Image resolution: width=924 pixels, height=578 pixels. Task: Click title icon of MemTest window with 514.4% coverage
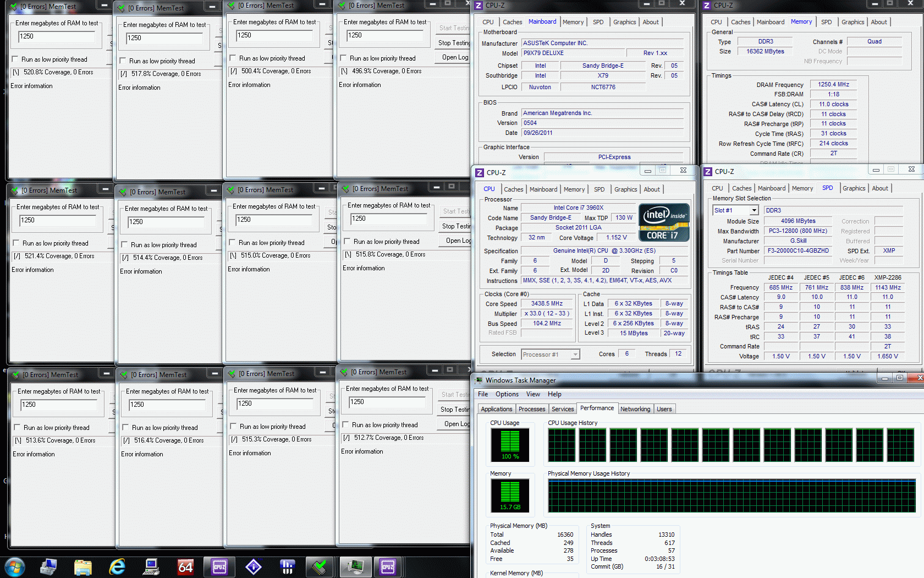pos(124,192)
